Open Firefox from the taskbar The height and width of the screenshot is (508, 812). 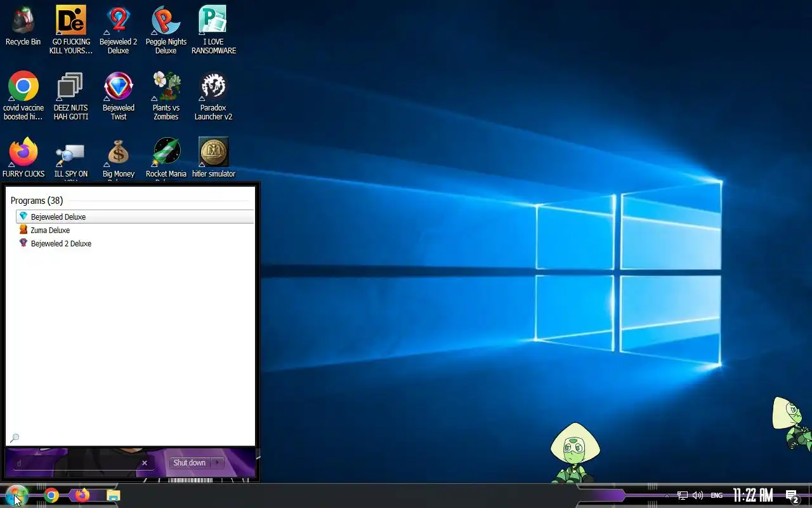tap(82, 495)
